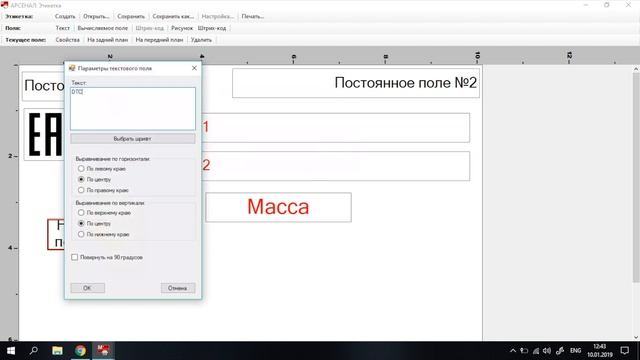This screenshot has width=640, height=360.
Task: Open Google Chrome from taskbar
Action: click(x=80, y=351)
